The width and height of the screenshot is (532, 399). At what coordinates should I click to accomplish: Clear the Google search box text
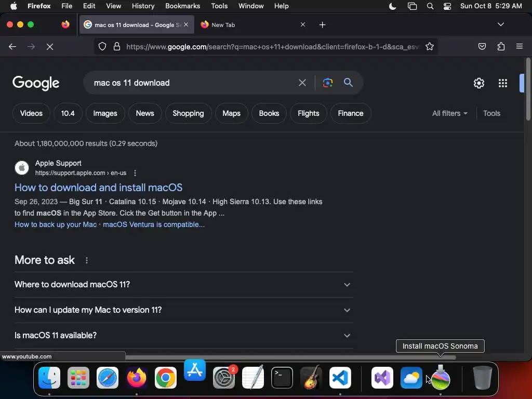pos(302,83)
